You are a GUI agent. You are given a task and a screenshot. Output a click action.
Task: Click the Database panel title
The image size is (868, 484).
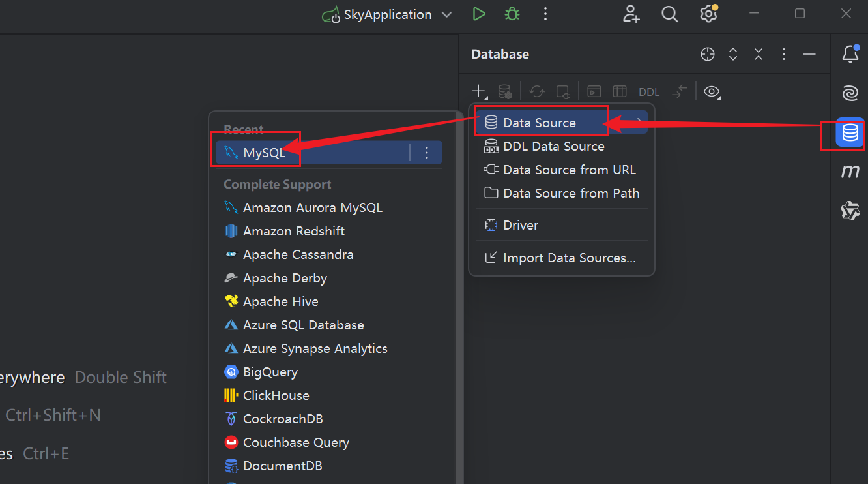pyautogui.click(x=500, y=55)
